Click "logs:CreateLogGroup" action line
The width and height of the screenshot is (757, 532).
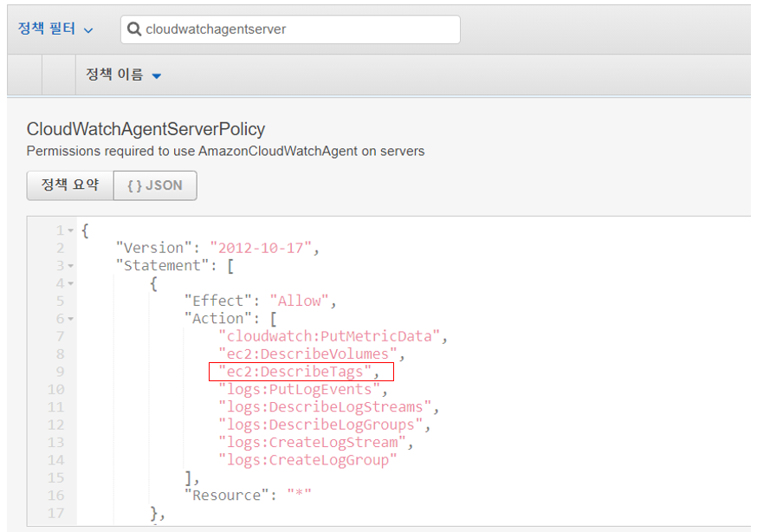pos(307,461)
